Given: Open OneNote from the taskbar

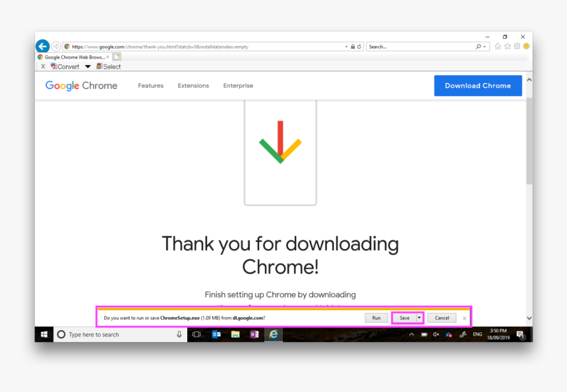Looking at the screenshot, I should pyautogui.click(x=254, y=335).
